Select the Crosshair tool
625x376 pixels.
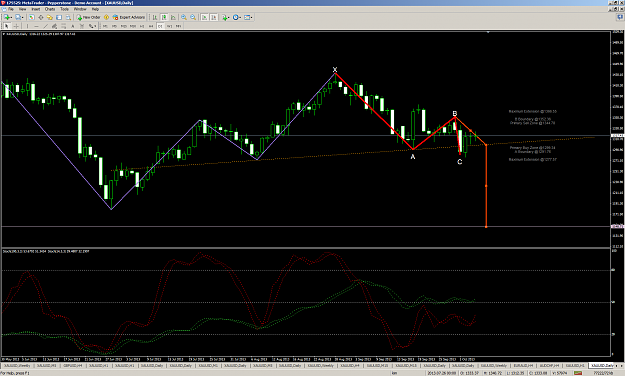click(16, 26)
